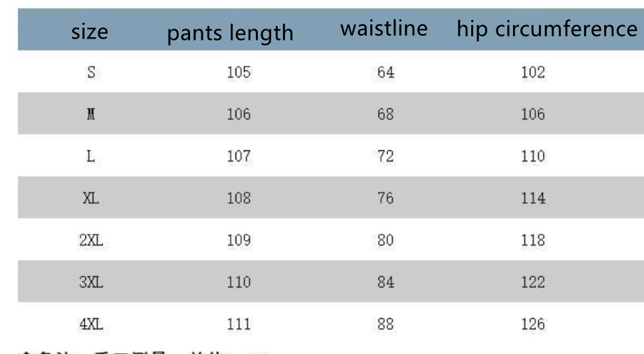Select the 4XL size label
Screen dimensions: 644x354
[x=91, y=324]
